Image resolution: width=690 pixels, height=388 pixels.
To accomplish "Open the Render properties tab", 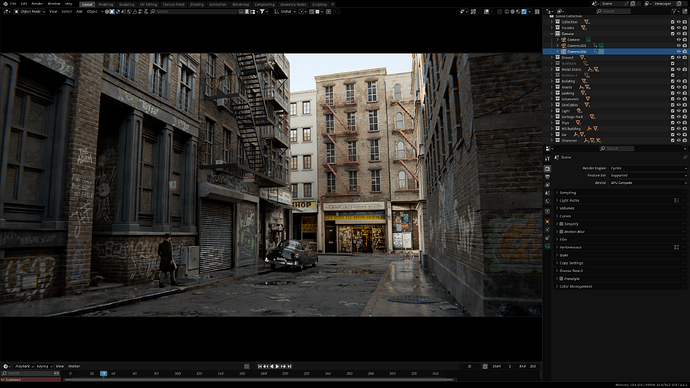I will pos(547,168).
